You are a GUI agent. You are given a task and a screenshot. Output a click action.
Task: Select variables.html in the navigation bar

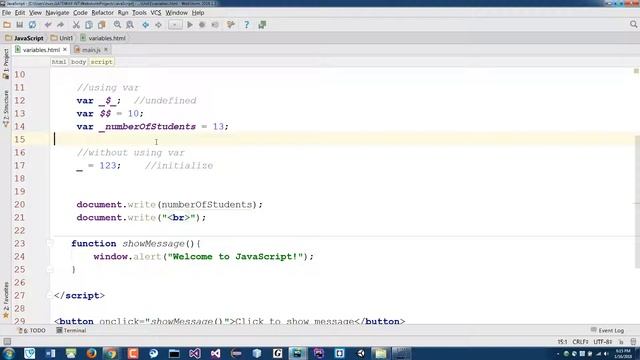pyautogui.click(x=103, y=38)
